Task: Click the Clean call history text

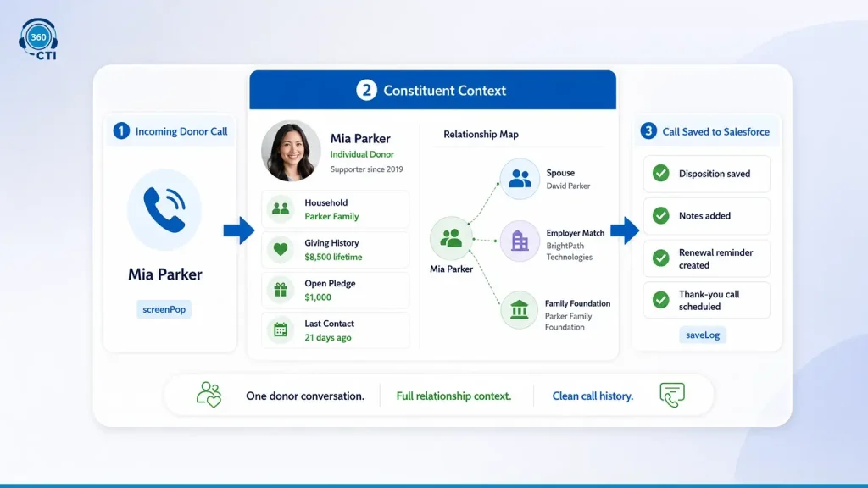Action: (593, 396)
